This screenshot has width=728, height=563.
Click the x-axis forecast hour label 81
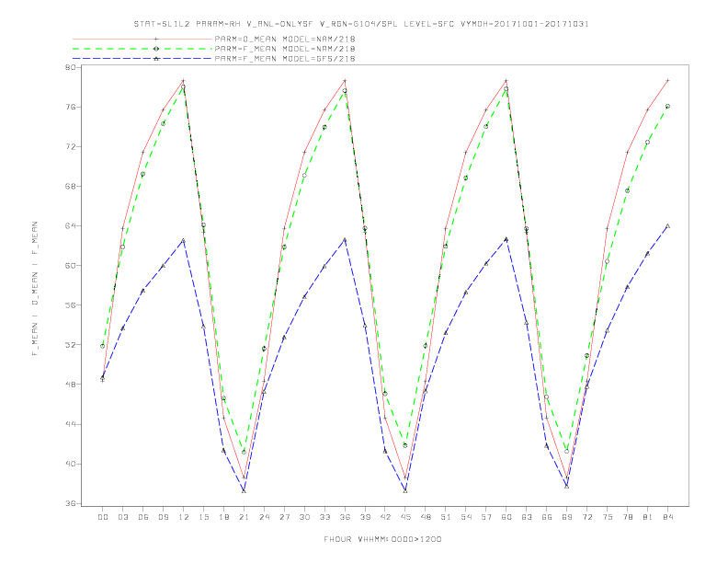pos(648,517)
